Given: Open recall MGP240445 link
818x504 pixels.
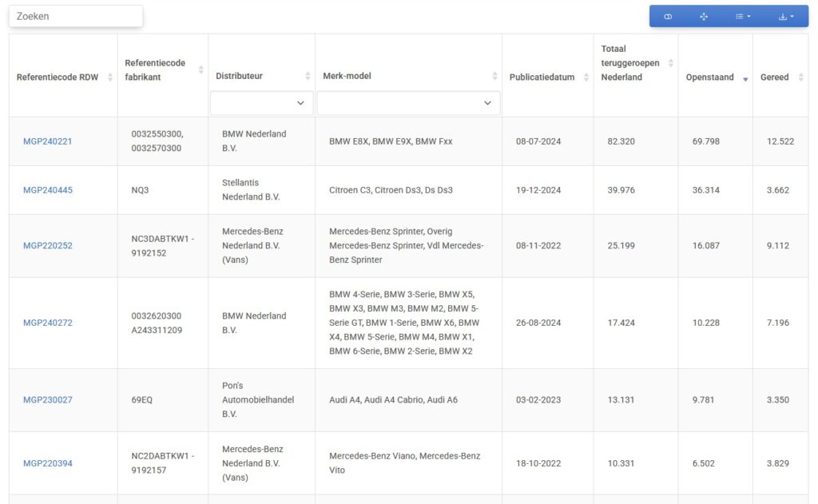Looking at the screenshot, I should click(47, 190).
